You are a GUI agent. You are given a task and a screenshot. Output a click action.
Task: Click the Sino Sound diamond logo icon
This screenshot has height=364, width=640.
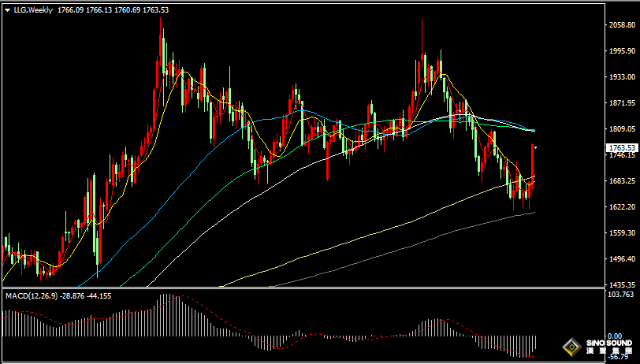tap(572, 347)
